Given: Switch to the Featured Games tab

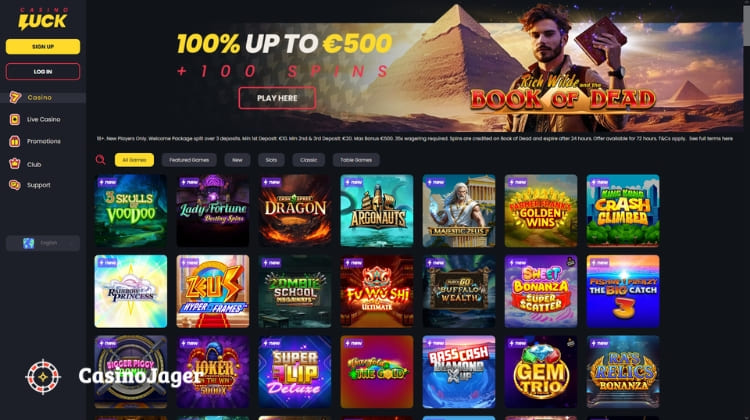Looking at the screenshot, I should pyautogui.click(x=189, y=160).
